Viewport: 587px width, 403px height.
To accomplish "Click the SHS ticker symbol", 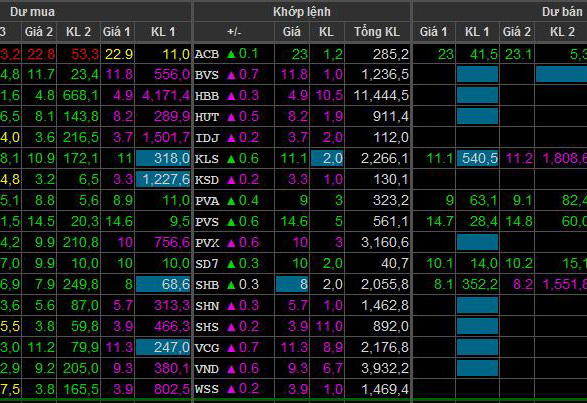I will pyautogui.click(x=207, y=327).
